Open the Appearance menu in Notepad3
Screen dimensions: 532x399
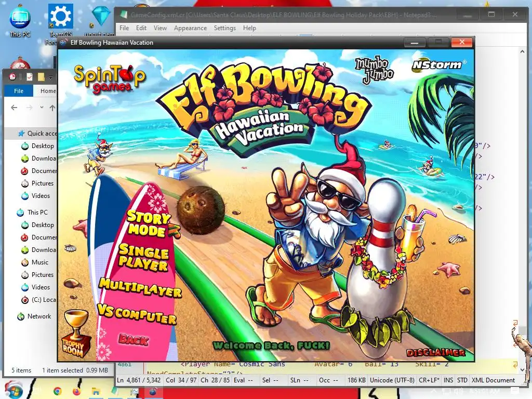click(190, 28)
